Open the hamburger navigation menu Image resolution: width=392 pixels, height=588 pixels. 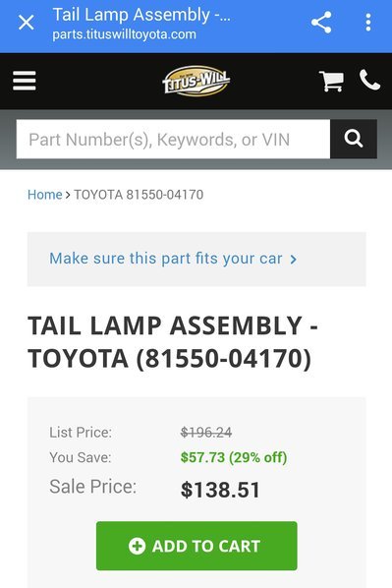25,81
